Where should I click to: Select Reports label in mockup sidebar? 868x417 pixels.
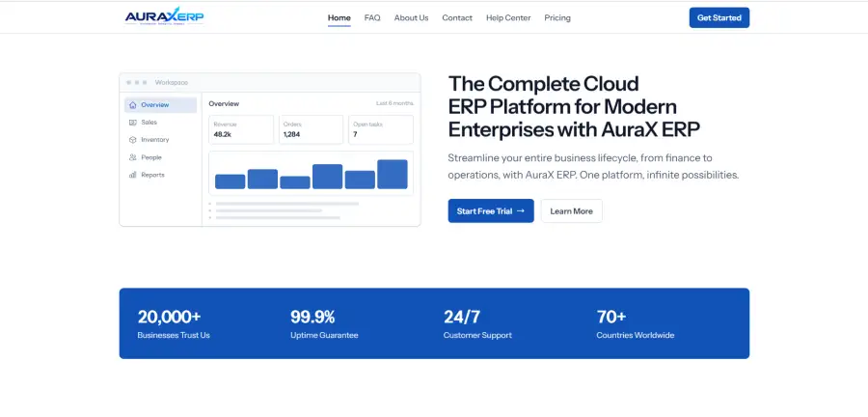tap(152, 175)
